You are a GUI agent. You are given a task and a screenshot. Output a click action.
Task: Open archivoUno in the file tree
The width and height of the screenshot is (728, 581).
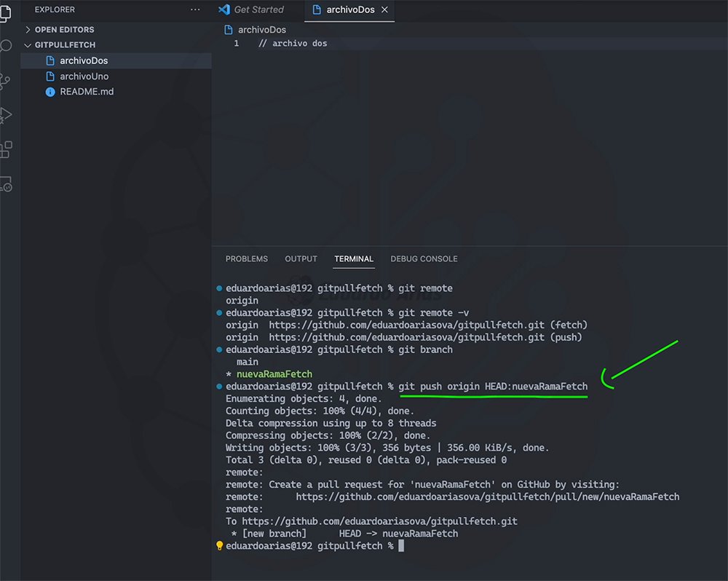[x=116, y=76]
